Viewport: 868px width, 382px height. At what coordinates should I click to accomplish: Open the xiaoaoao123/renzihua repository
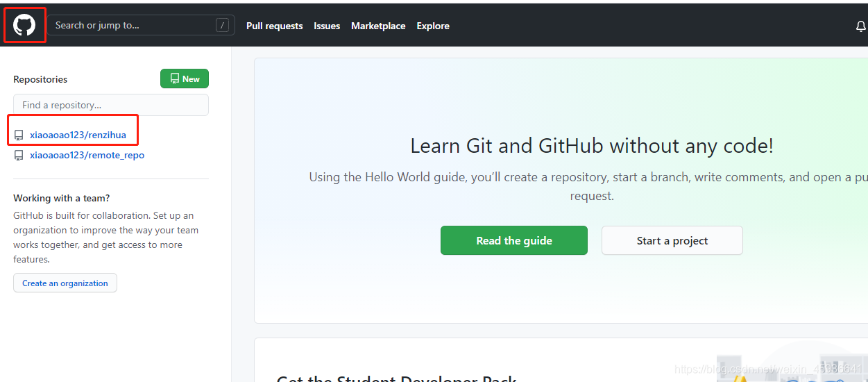point(78,135)
